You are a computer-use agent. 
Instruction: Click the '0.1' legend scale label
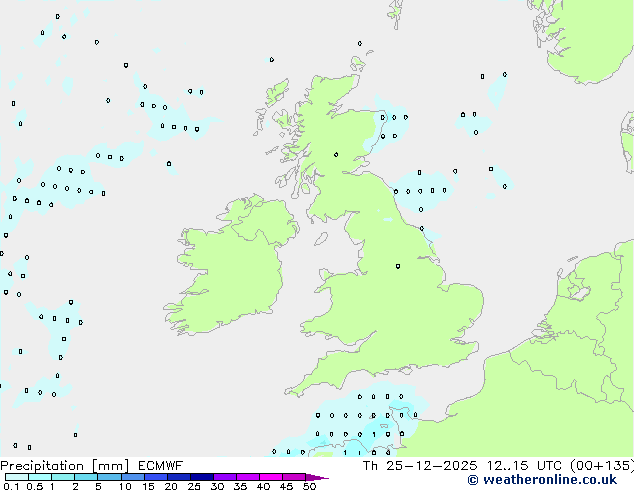pos(11,486)
